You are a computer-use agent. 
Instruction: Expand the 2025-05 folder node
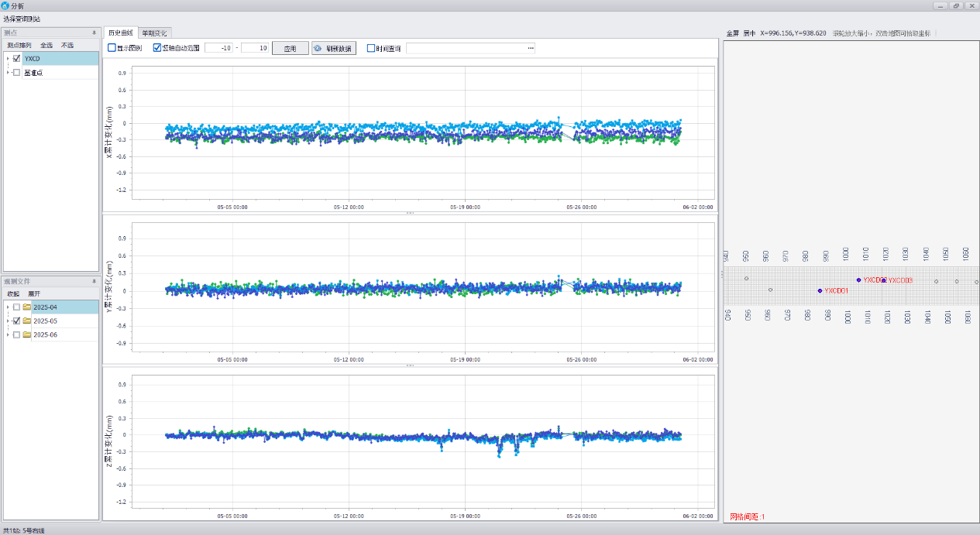(x=8, y=321)
